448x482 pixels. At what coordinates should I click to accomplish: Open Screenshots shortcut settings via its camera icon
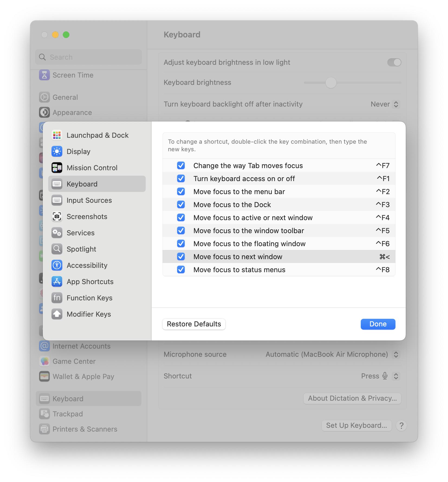pos(57,216)
